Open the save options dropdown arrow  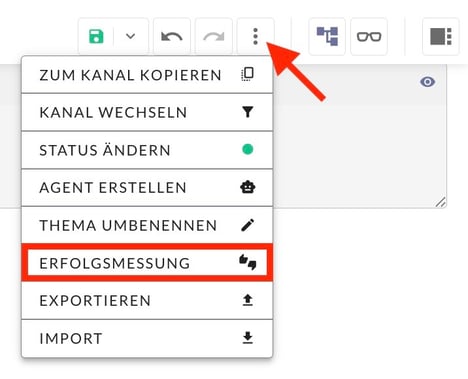tap(131, 36)
